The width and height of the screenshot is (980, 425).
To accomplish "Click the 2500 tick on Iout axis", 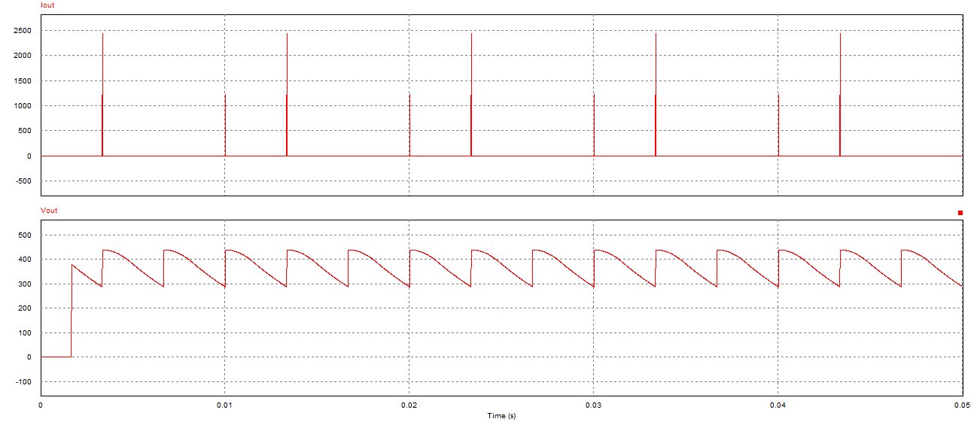I will (21, 31).
